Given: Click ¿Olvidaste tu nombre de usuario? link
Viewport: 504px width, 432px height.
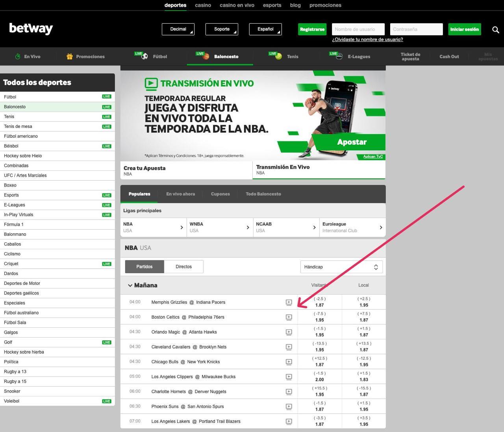Looking at the screenshot, I should [x=367, y=39].
